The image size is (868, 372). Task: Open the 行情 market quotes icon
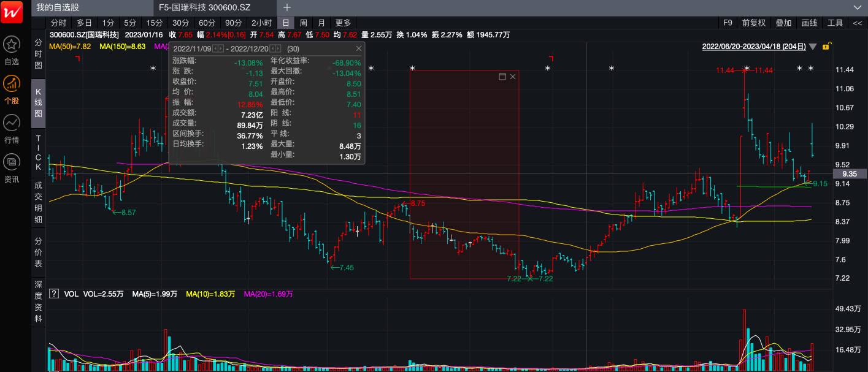click(x=12, y=123)
